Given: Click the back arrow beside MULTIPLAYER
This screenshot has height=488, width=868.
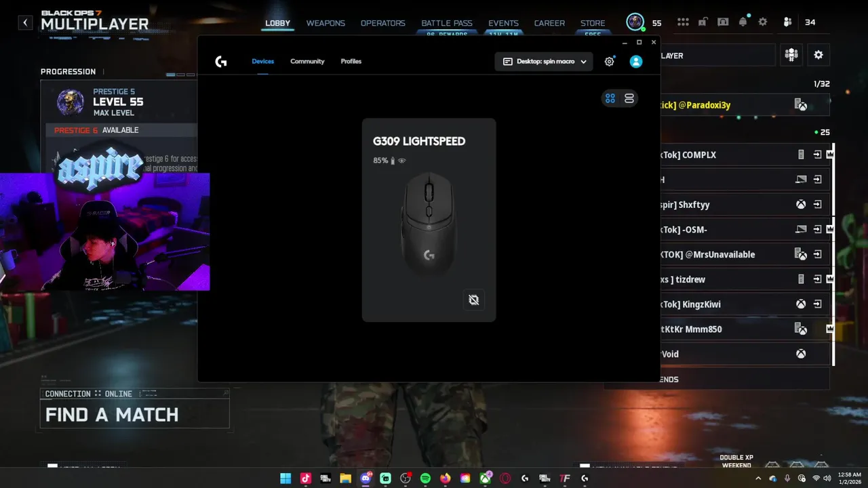Looking at the screenshot, I should (25, 22).
